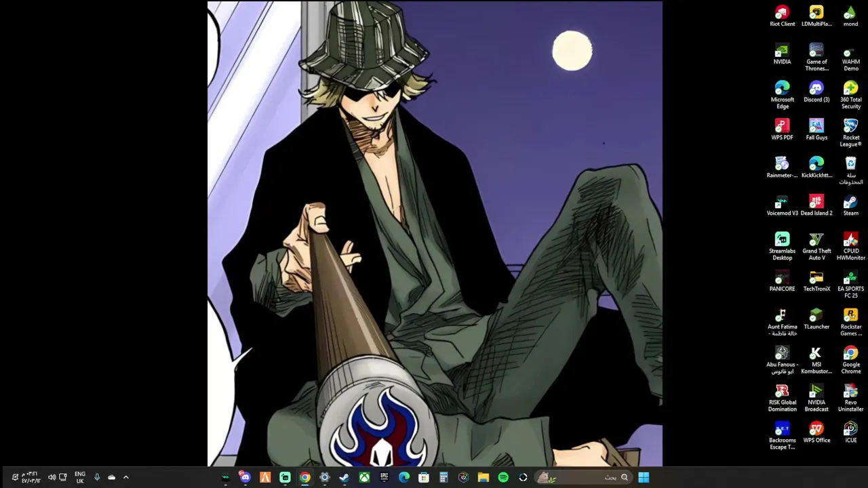Launch Fall Guys desktop icon
Viewport: 868px width, 488px height.
[x=816, y=130]
